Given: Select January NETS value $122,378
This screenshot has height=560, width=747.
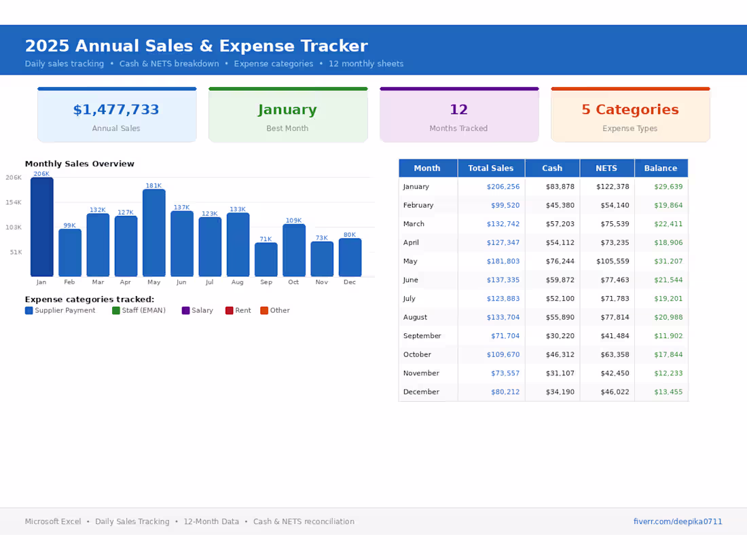Looking at the screenshot, I should click(x=613, y=187).
